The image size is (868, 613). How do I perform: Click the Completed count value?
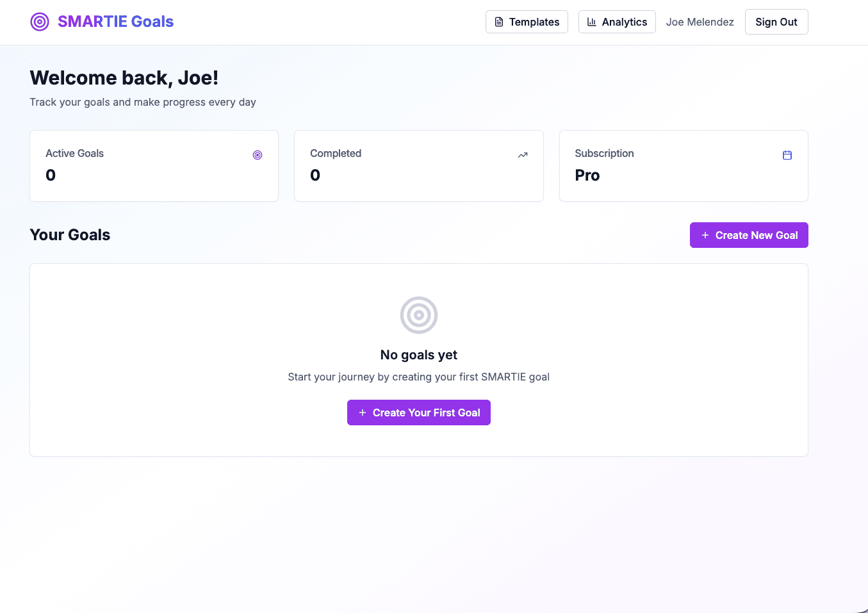(x=315, y=176)
